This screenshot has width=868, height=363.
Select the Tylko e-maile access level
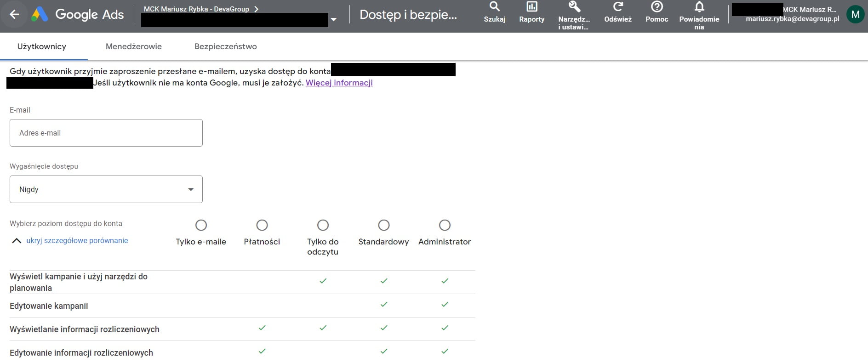[201, 225]
